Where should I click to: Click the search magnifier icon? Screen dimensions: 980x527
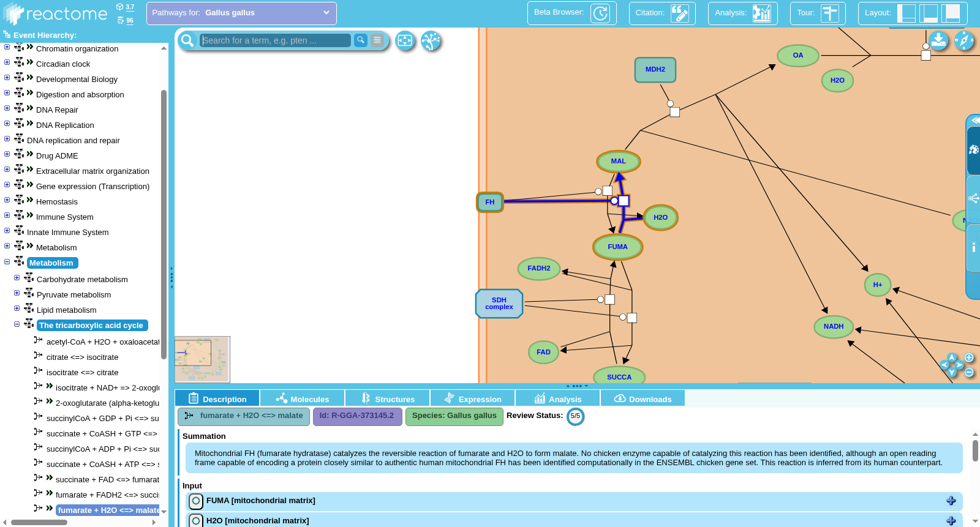click(188, 40)
